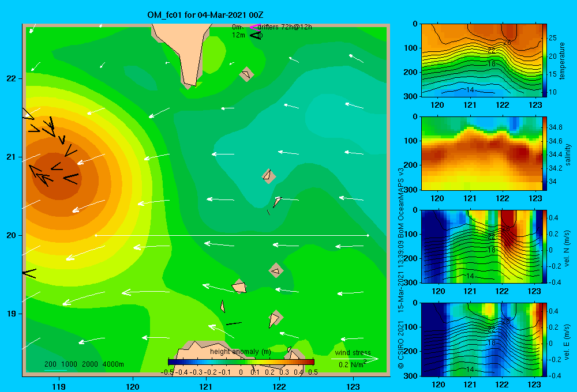The image size is (577, 392).
Task: Click the black 12m drifter arrow legend symbol
Action: pos(255,35)
